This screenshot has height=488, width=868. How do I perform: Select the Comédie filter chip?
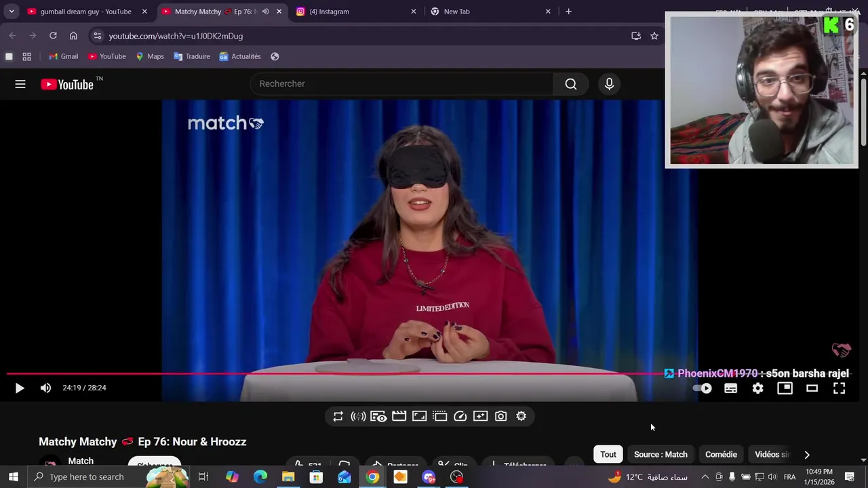tap(721, 454)
